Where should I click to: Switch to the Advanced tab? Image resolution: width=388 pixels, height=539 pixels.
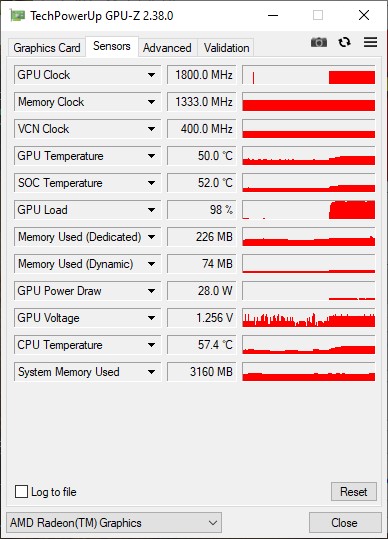point(167,48)
